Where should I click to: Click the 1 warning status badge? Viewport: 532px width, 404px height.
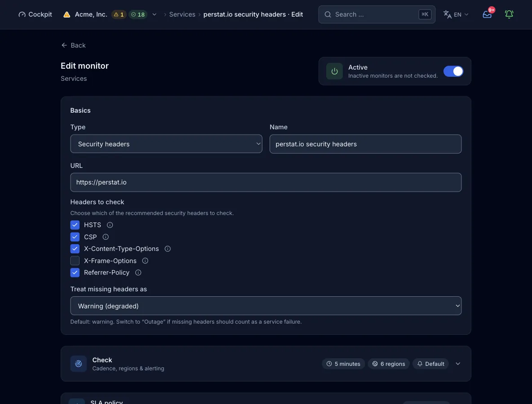(119, 14)
